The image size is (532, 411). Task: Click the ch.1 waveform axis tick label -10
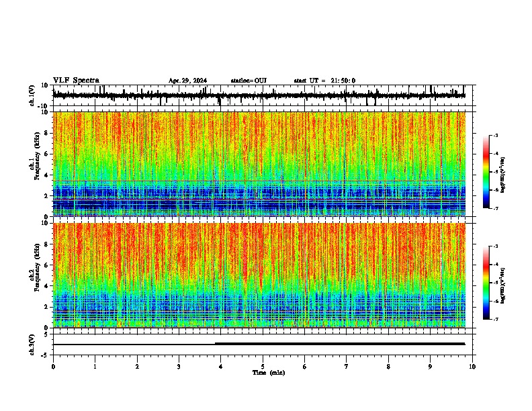pos(44,106)
